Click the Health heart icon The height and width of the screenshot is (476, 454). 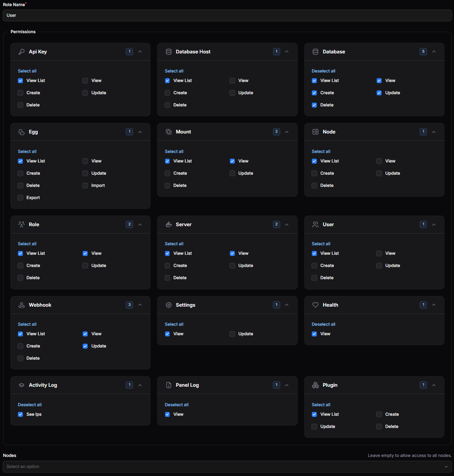point(315,305)
